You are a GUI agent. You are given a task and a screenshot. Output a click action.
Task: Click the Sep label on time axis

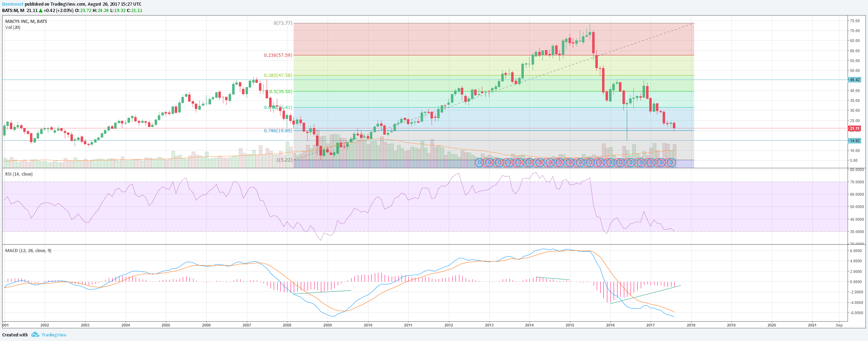pos(839,325)
